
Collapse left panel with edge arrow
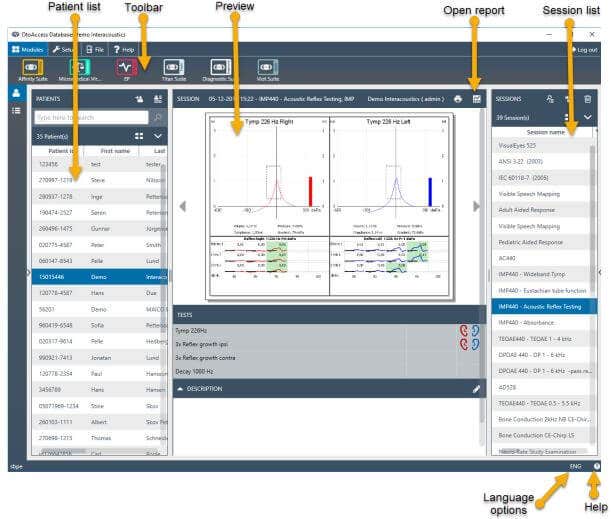[28, 272]
